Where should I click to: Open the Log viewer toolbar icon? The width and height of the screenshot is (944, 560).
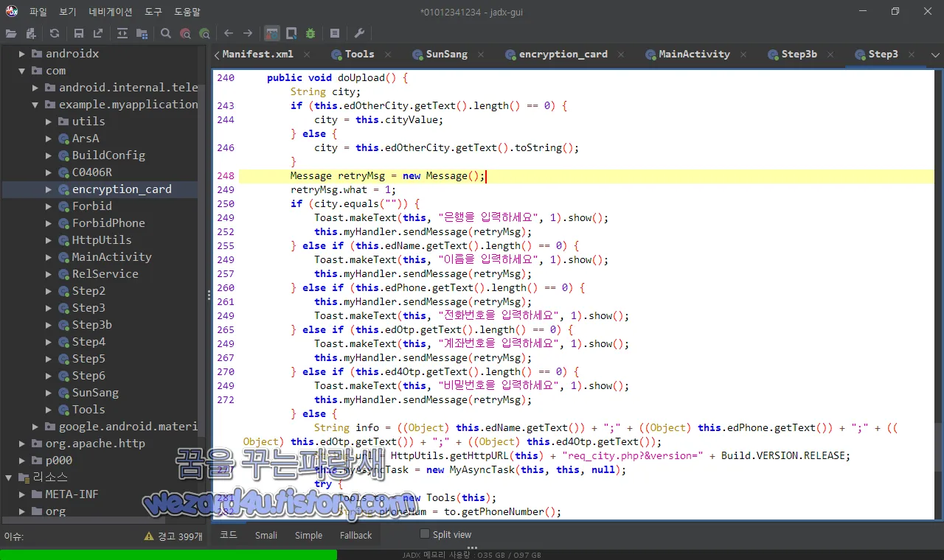pos(335,33)
